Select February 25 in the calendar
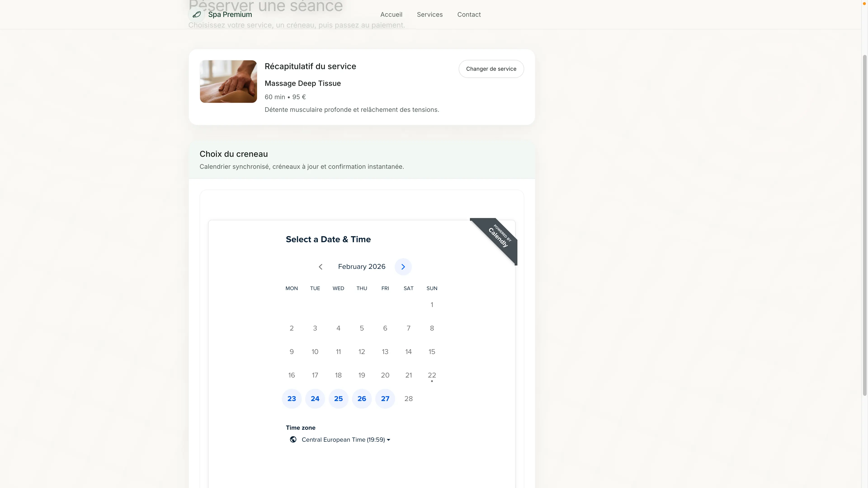The width and height of the screenshot is (868, 488). pyautogui.click(x=338, y=398)
